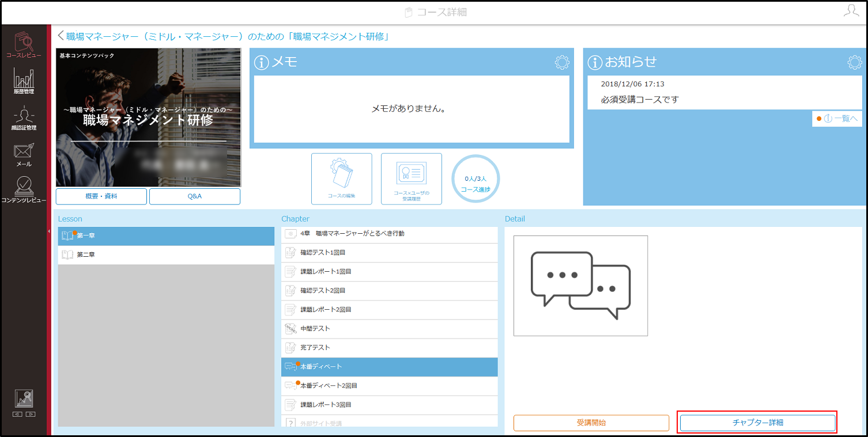Open コース×ユーザの受講履歴 tile

point(412,179)
